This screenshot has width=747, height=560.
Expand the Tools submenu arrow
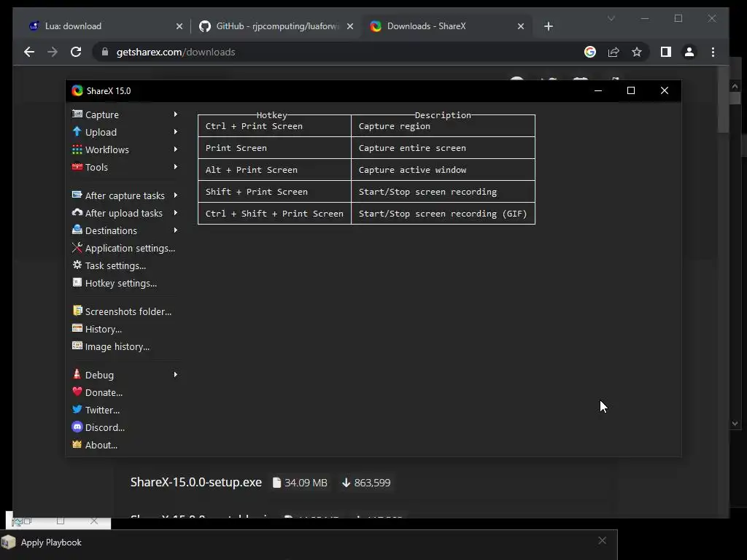point(176,167)
